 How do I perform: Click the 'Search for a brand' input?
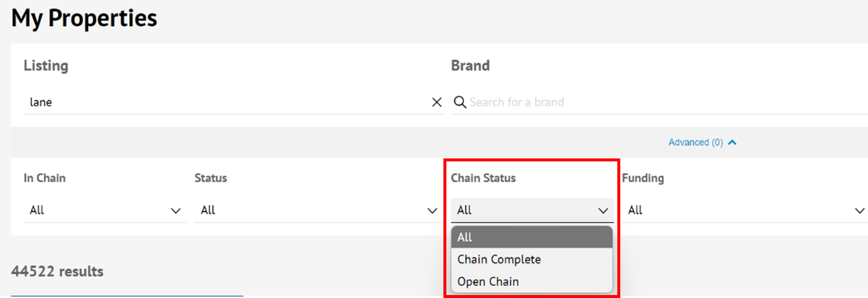click(x=644, y=102)
